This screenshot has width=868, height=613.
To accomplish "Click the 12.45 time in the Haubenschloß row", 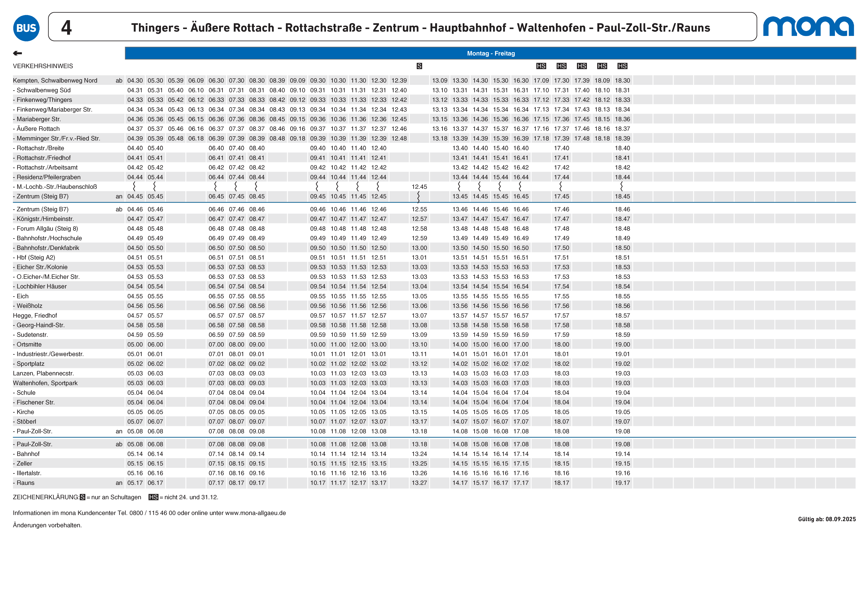I will (x=419, y=187).
